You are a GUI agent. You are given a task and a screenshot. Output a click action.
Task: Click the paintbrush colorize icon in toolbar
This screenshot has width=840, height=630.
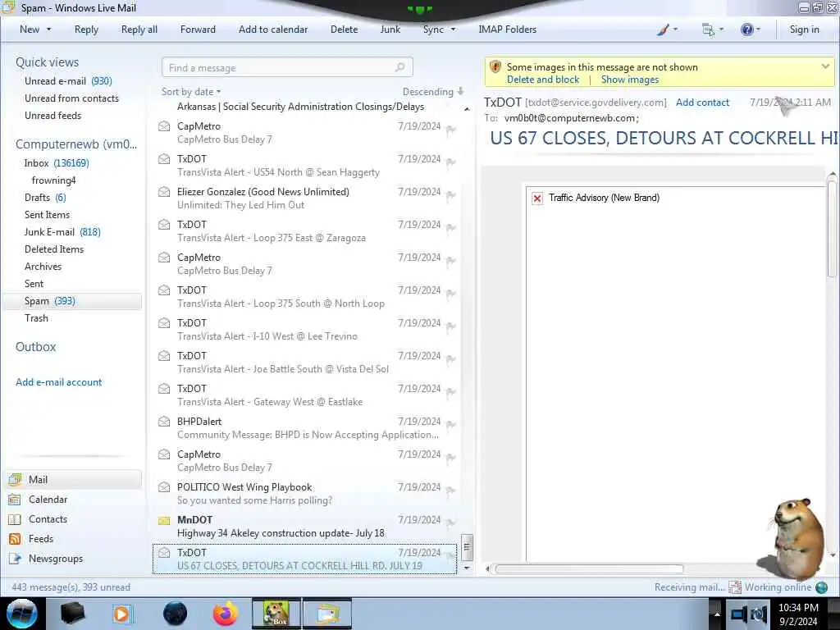pyautogui.click(x=663, y=30)
